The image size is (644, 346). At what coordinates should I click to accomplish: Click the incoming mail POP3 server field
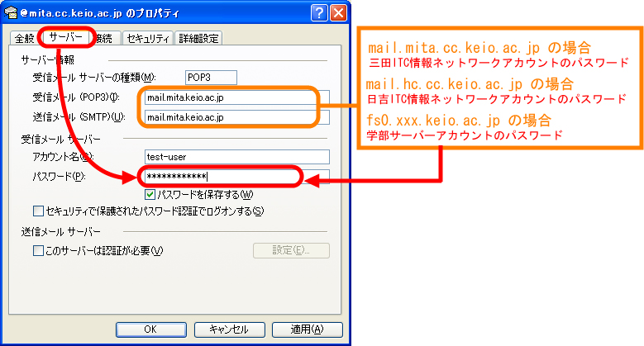click(237, 97)
